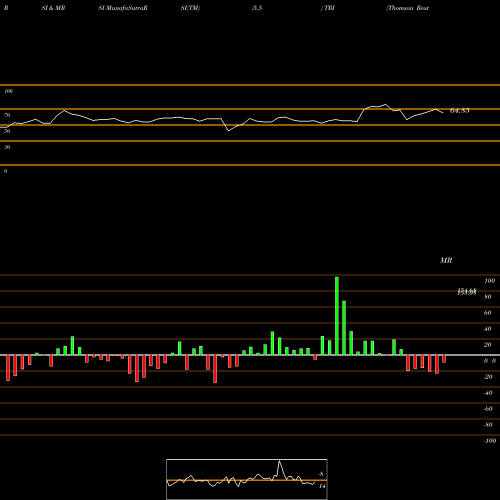
Task: Click the MR axis label 80
Action: click(488, 297)
